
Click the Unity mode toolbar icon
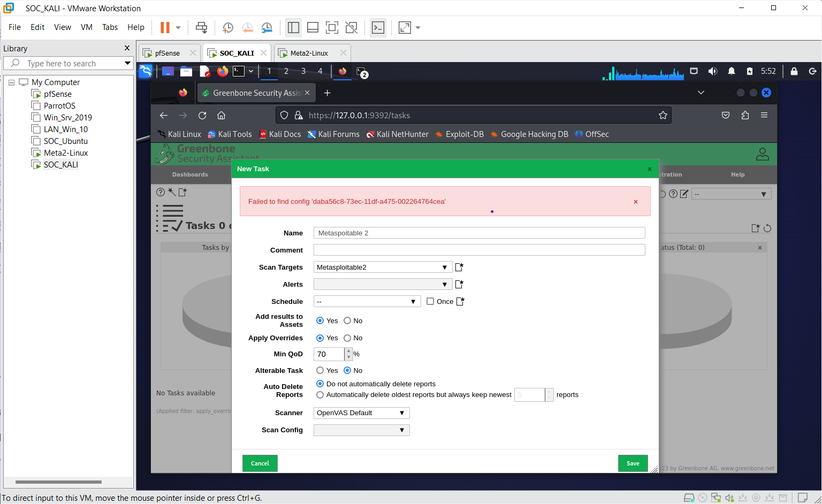coord(351,27)
